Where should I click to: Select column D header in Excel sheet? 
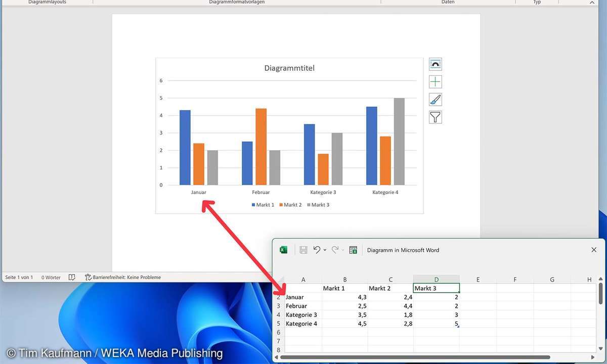[437, 280]
